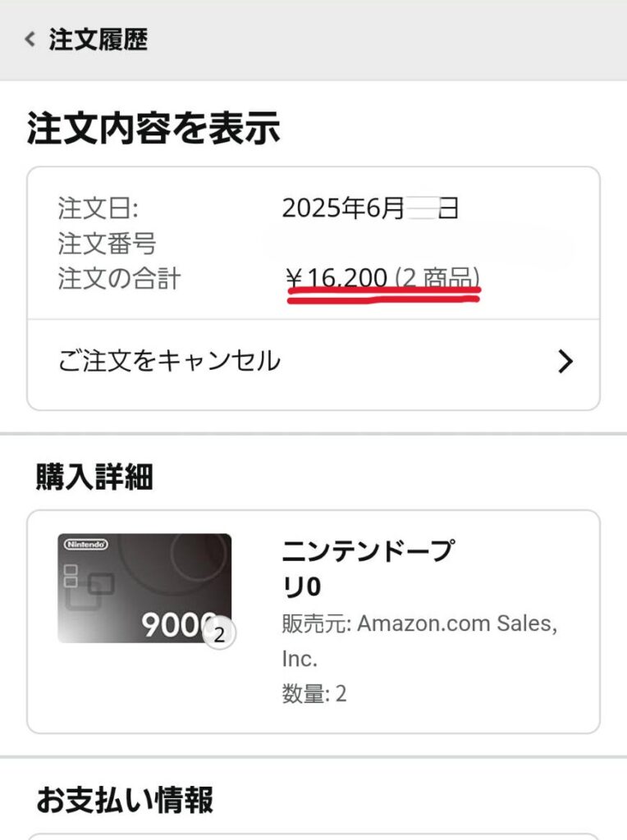Click the Nintendo logo on the card image

tap(85, 545)
